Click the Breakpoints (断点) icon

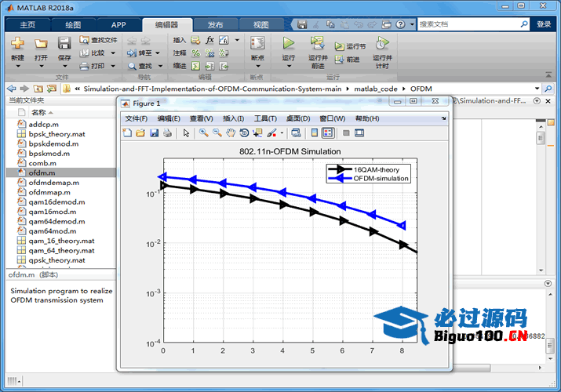pos(257,43)
